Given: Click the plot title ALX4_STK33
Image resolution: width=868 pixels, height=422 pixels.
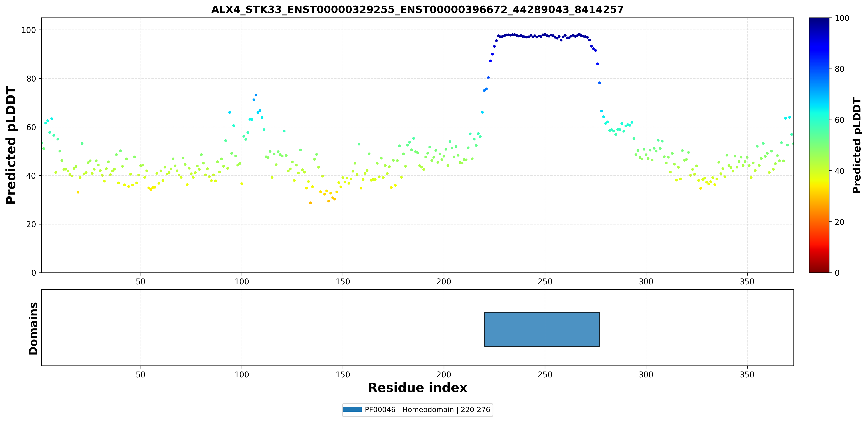Looking at the screenshot, I should (418, 9).
